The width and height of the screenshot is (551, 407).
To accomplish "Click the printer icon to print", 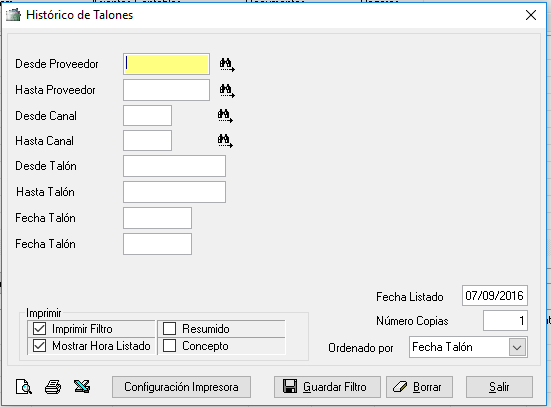I will pos(53,387).
